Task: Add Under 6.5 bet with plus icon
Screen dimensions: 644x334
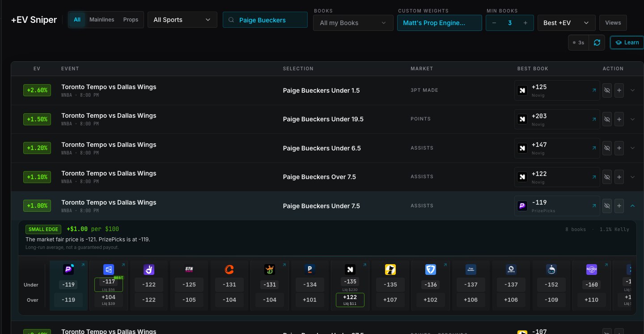Action: point(619,148)
